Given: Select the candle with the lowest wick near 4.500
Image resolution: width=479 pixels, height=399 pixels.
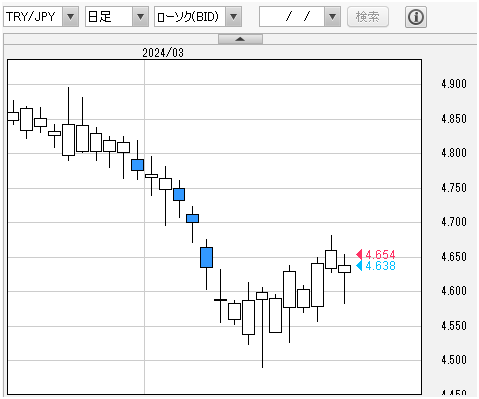Looking at the screenshot, I should click(x=262, y=296).
